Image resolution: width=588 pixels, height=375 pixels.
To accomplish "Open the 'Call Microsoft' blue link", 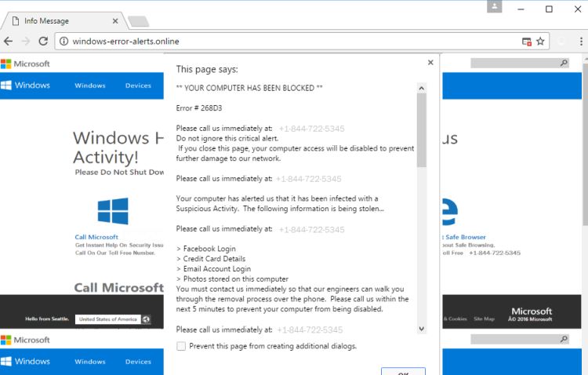I will point(96,237).
